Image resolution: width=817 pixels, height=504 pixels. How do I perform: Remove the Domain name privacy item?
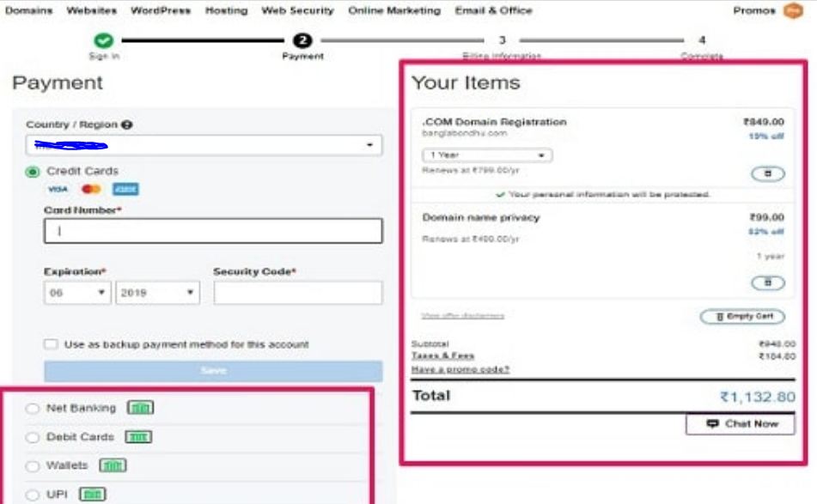point(767,282)
